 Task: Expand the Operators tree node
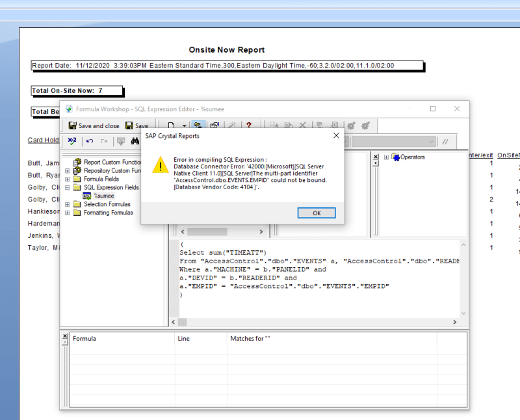386,157
